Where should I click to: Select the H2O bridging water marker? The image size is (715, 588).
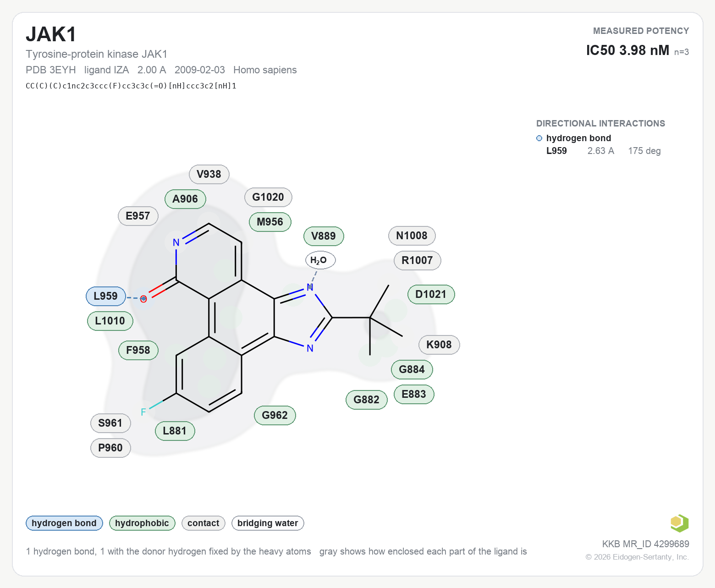point(320,260)
